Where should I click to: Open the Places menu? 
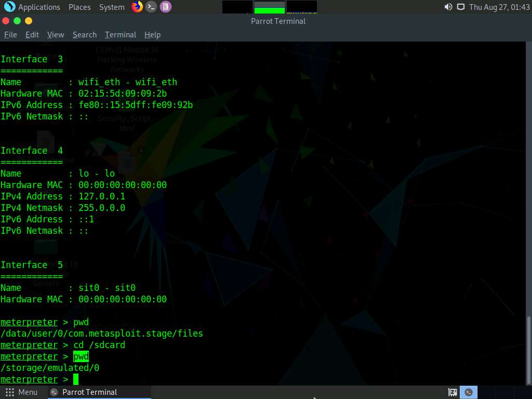point(79,7)
